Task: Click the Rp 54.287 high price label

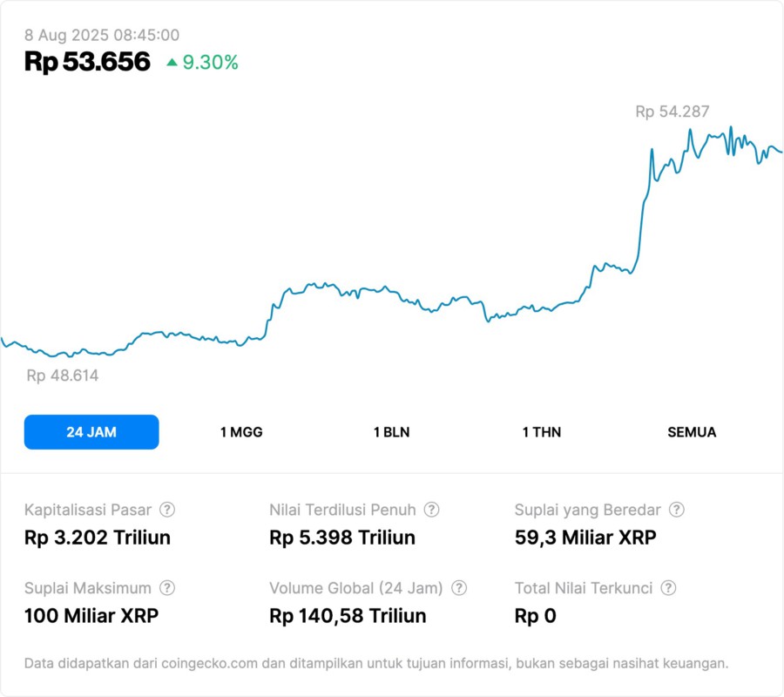Action: (672, 112)
